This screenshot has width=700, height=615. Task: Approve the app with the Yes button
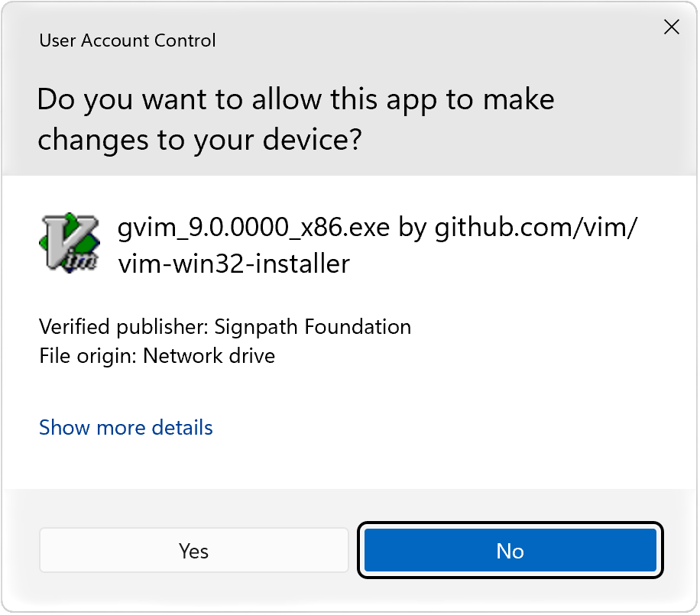coord(193,550)
